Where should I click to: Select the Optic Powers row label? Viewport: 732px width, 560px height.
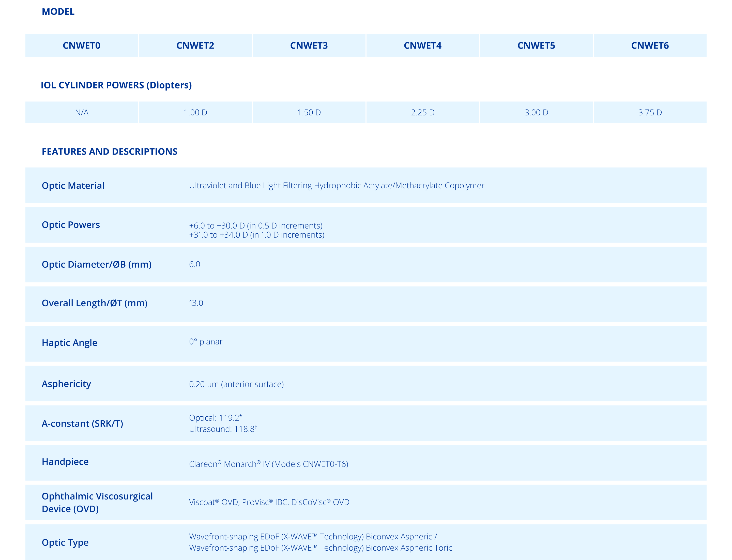[x=71, y=225]
